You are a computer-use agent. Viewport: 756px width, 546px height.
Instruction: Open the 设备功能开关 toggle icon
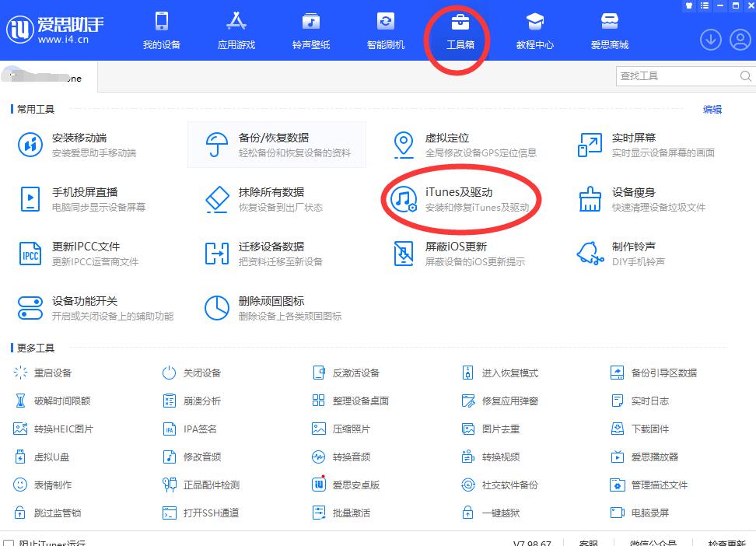tap(30, 308)
